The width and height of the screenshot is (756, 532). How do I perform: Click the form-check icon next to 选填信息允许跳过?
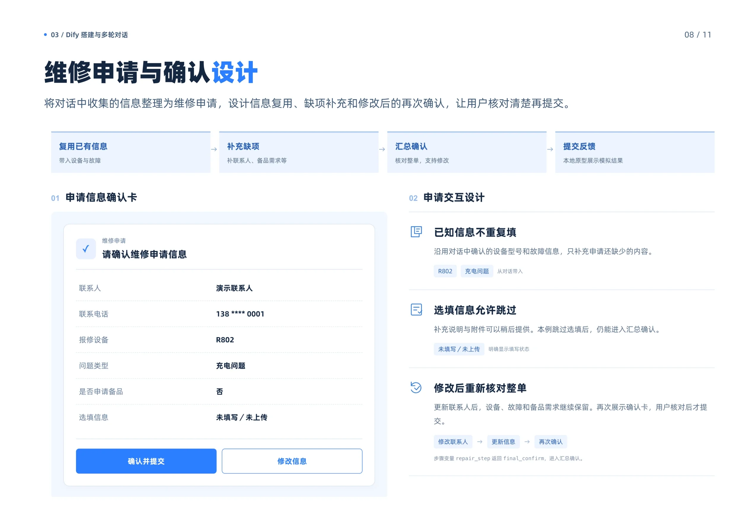(x=416, y=309)
